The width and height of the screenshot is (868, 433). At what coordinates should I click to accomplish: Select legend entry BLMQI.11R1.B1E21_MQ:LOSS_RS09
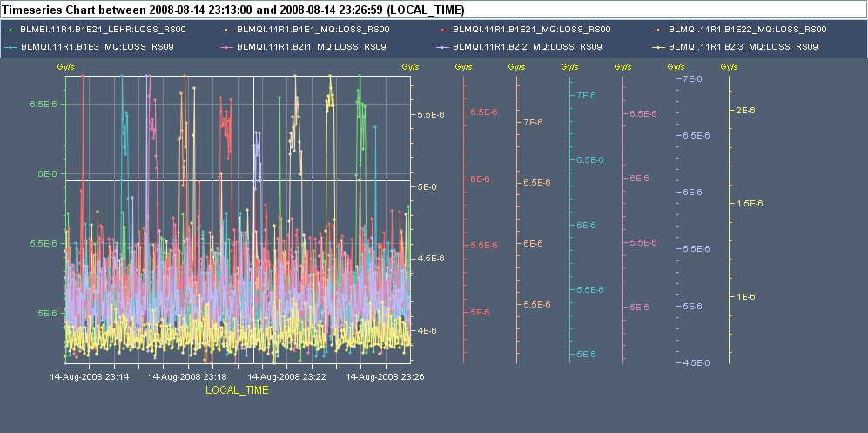coord(524,30)
